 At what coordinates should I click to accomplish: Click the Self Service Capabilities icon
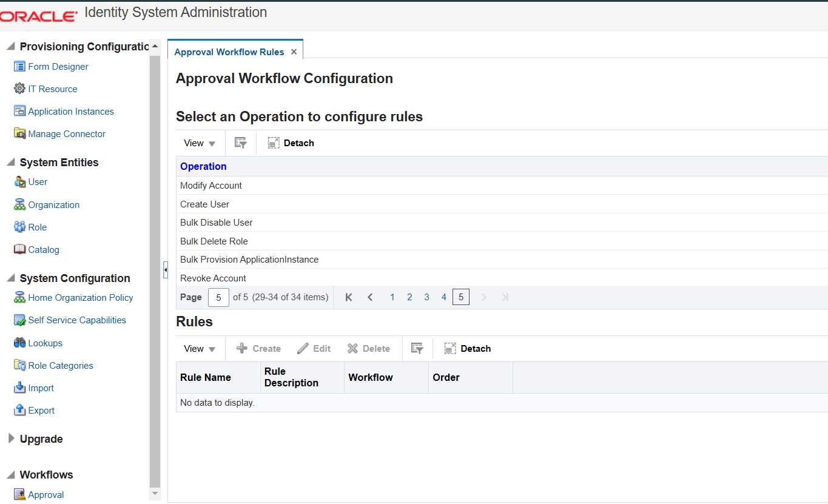19,320
